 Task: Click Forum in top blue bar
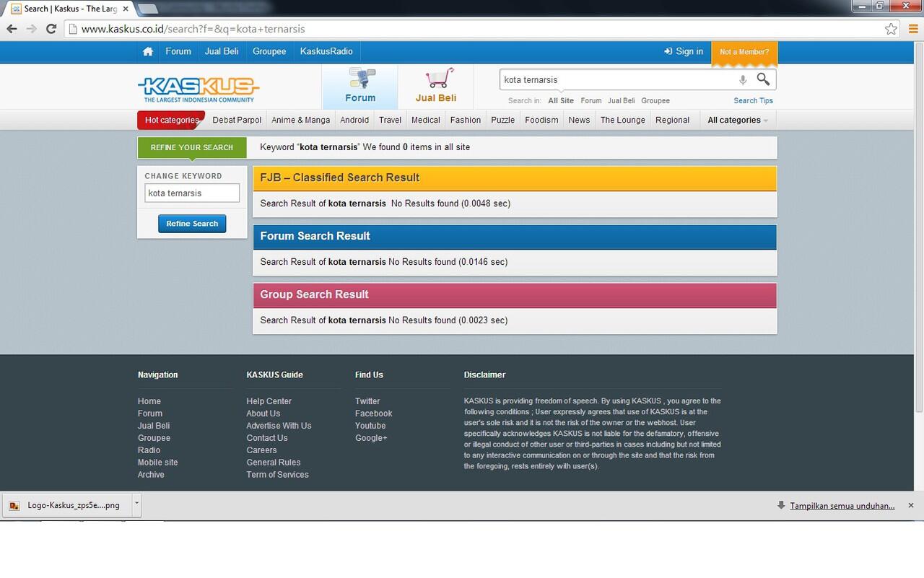[178, 51]
